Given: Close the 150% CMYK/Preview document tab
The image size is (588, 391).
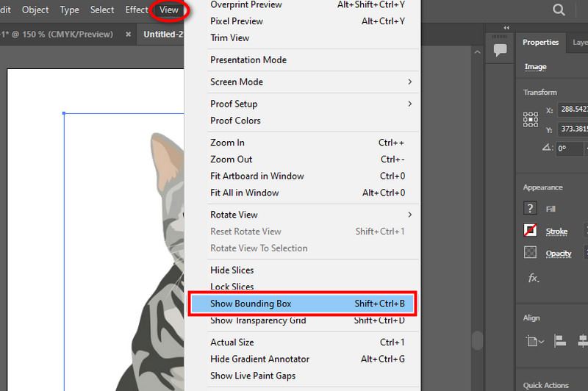Looking at the screenshot, I should 128,34.
